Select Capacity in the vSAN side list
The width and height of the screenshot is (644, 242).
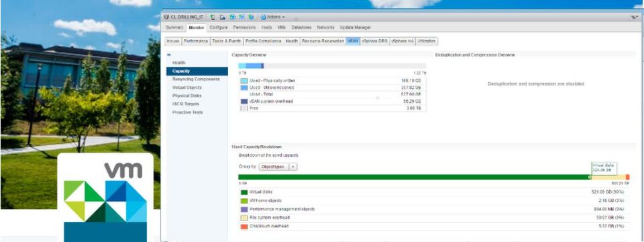click(197, 71)
